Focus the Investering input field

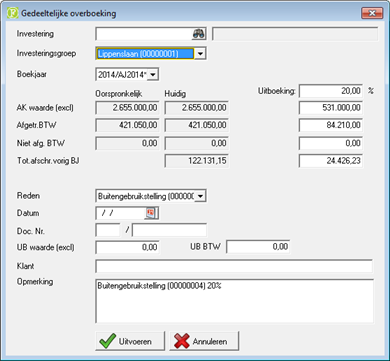coord(144,34)
